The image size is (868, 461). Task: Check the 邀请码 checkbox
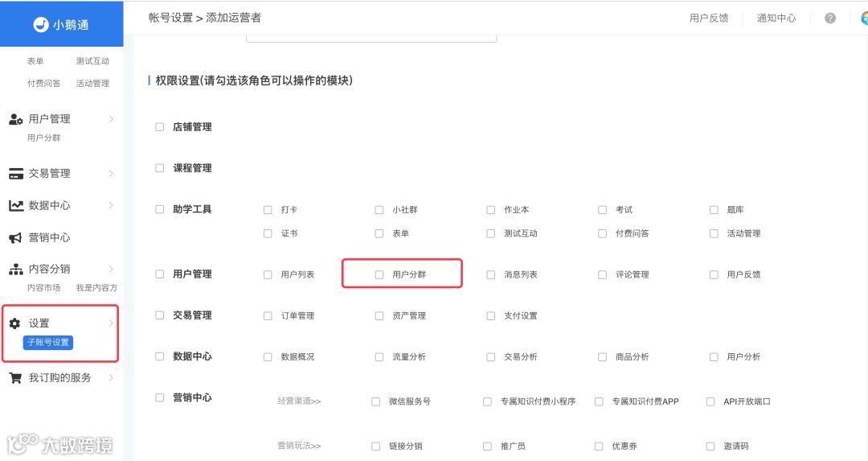pyautogui.click(x=710, y=446)
